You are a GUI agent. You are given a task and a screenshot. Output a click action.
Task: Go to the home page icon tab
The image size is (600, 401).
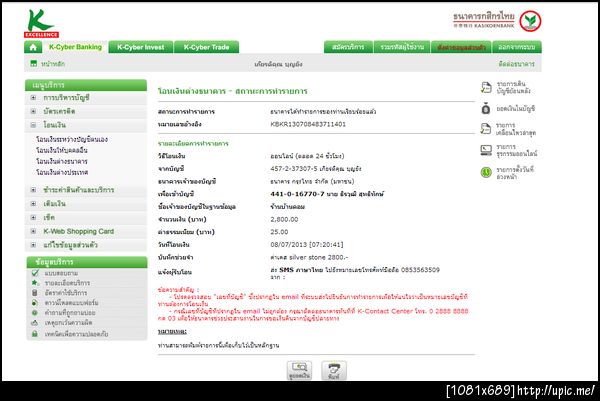pos(33,47)
